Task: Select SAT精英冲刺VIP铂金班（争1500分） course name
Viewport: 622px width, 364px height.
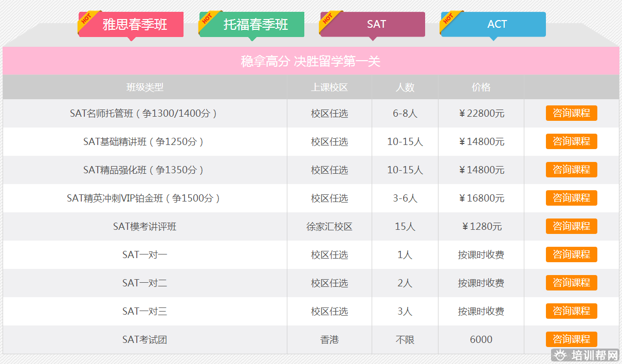Action: click(x=145, y=198)
